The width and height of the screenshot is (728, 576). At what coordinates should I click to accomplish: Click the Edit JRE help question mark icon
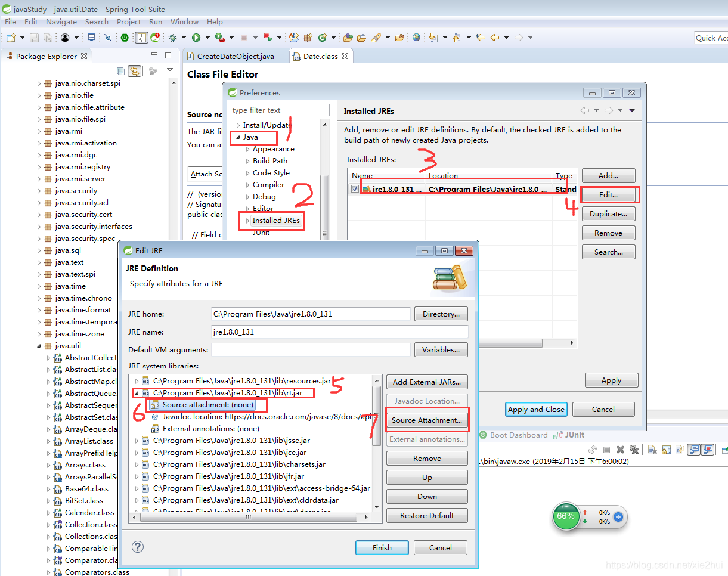coord(138,547)
